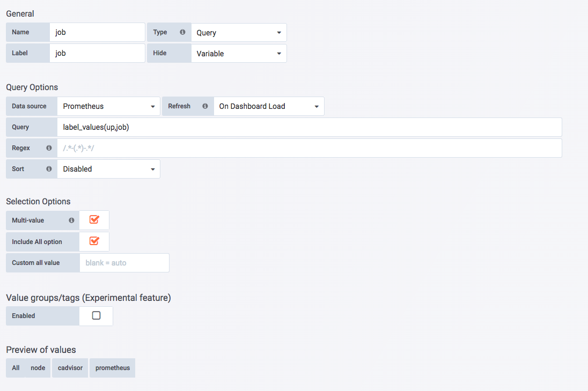Open the Data source Prometheus dropdown

coord(108,106)
